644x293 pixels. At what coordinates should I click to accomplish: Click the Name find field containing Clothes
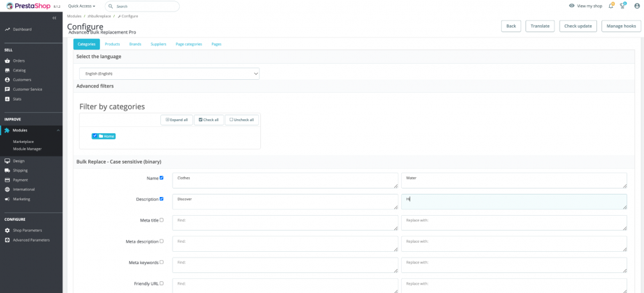click(x=285, y=180)
